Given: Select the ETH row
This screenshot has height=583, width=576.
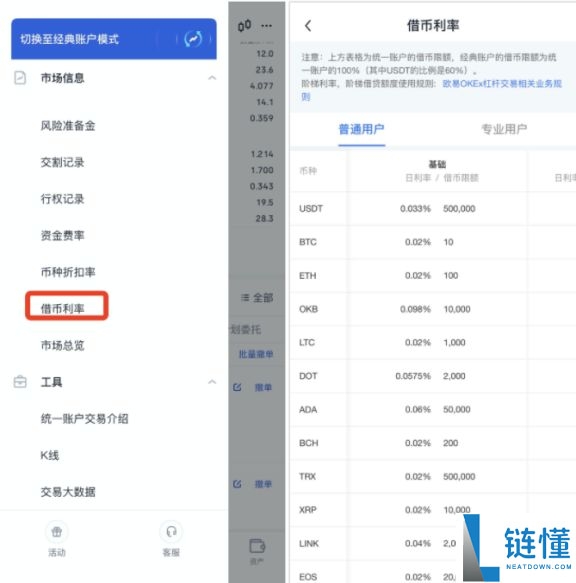Looking at the screenshot, I should coord(433,276).
